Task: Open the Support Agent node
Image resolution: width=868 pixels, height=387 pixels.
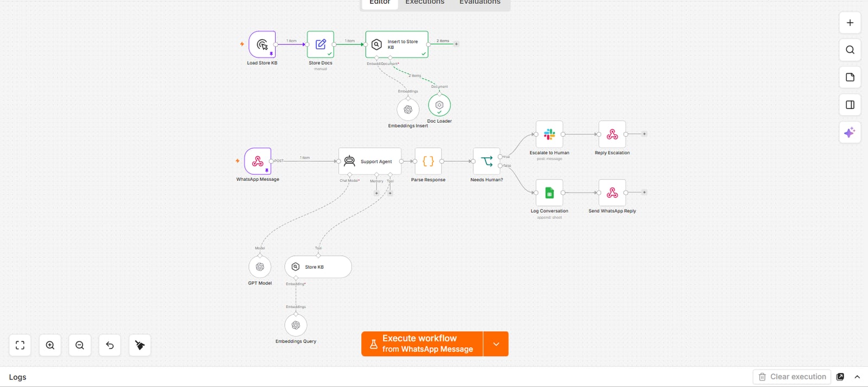Action: (370, 161)
